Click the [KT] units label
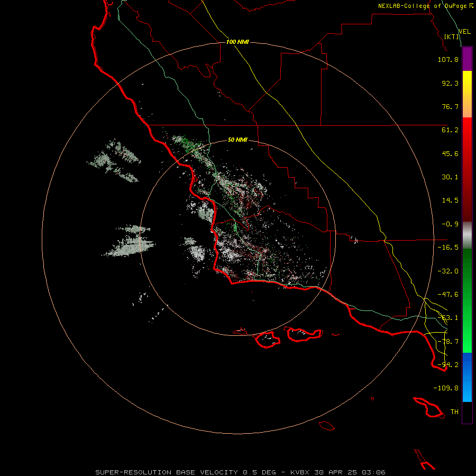The width and height of the screenshot is (476, 476). pos(452,36)
